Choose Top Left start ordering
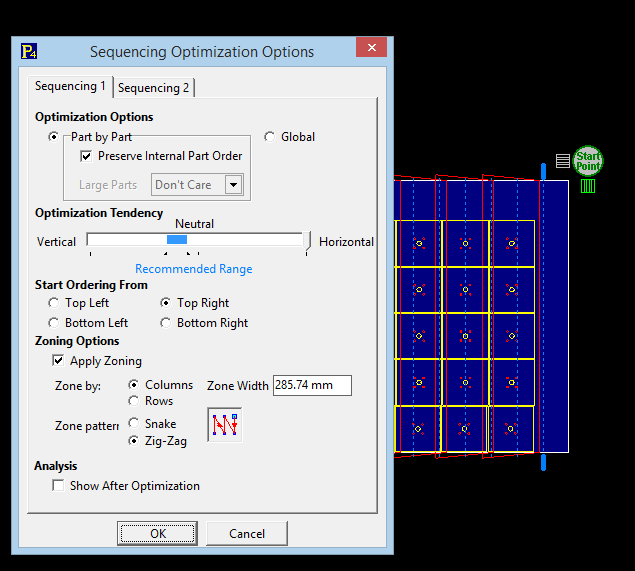 coord(53,303)
